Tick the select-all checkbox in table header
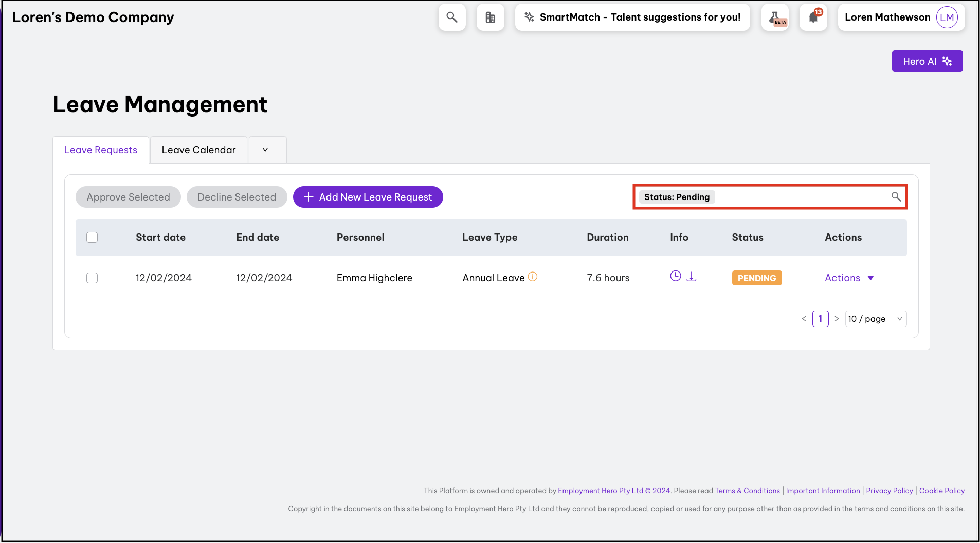980x543 pixels. (x=92, y=237)
